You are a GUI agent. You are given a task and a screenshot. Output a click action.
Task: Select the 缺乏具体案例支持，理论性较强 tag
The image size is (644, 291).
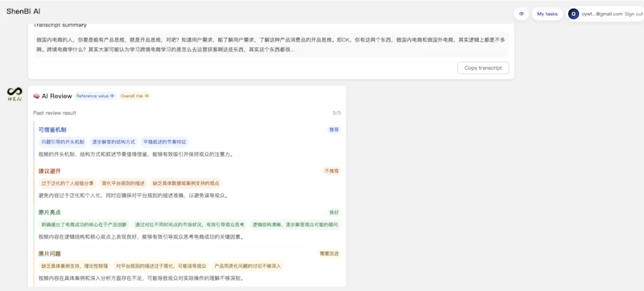75,266
